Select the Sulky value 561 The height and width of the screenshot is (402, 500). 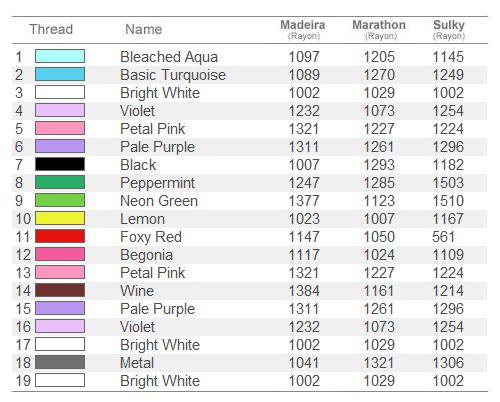(x=444, y=237)
